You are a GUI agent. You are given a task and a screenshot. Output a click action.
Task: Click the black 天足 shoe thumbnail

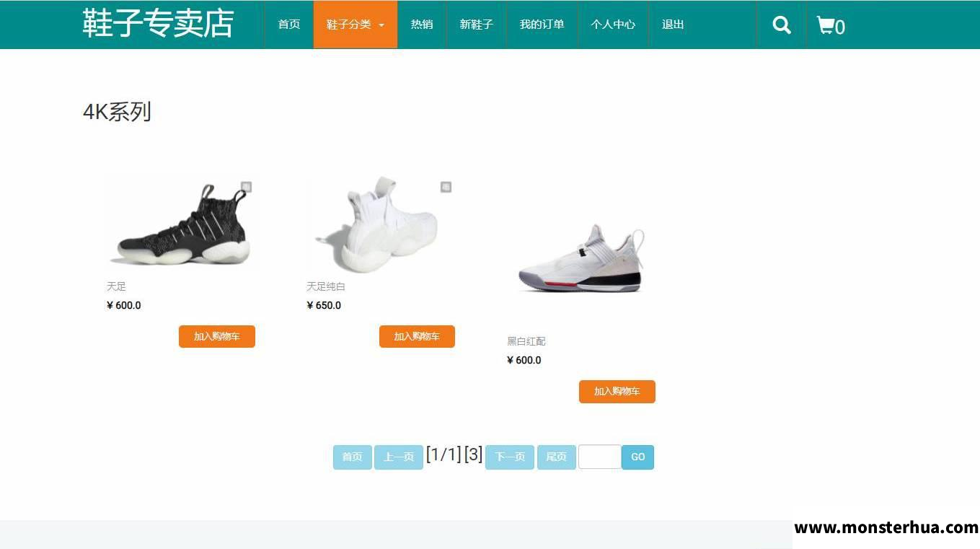tap(180, 223)
